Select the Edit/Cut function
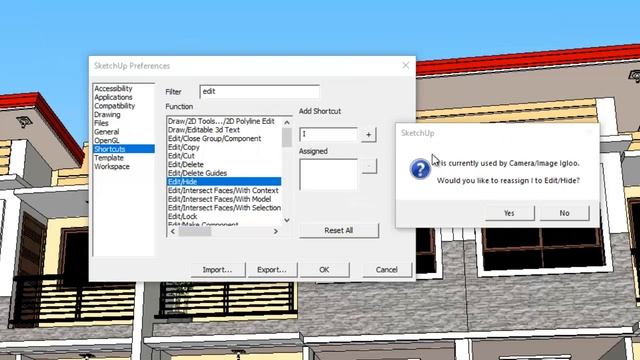Viewport: 640px width, 360px height. tap(181, 156)
